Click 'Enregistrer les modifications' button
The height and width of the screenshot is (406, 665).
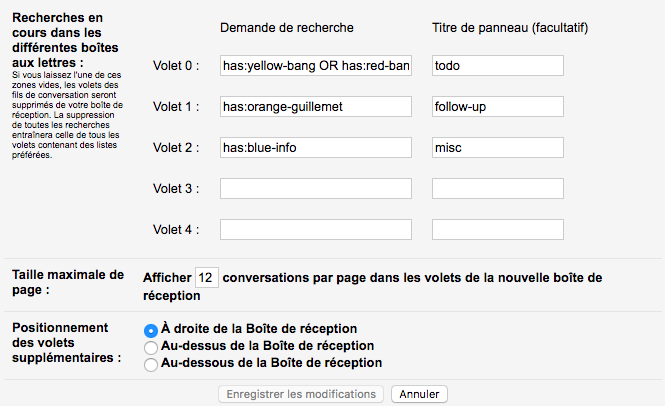[x=301, y=394]
